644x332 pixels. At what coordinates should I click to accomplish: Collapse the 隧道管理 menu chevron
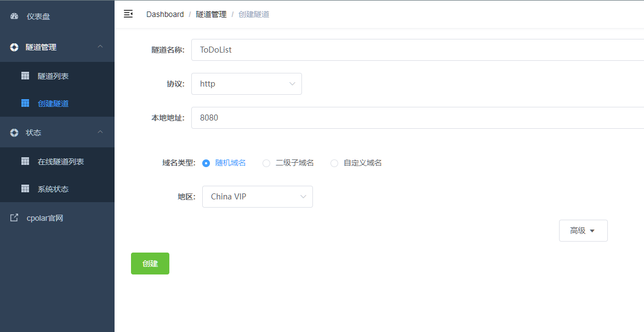100,47
